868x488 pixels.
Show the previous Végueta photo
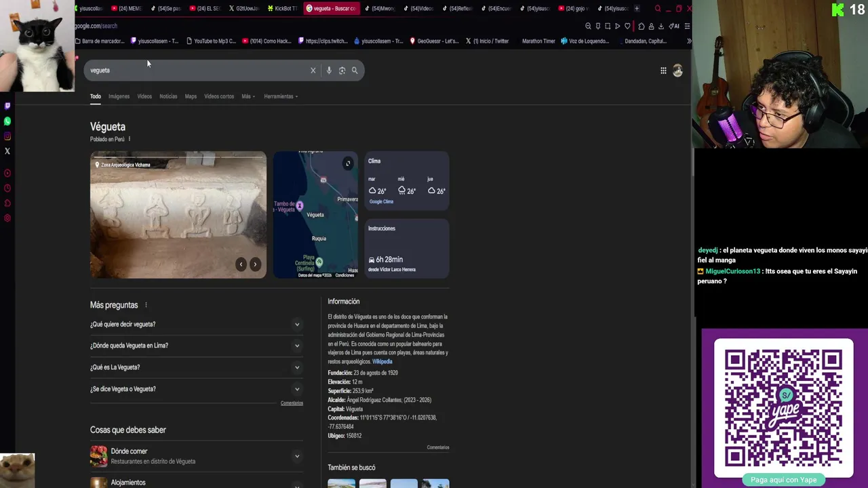pos(241,264)
